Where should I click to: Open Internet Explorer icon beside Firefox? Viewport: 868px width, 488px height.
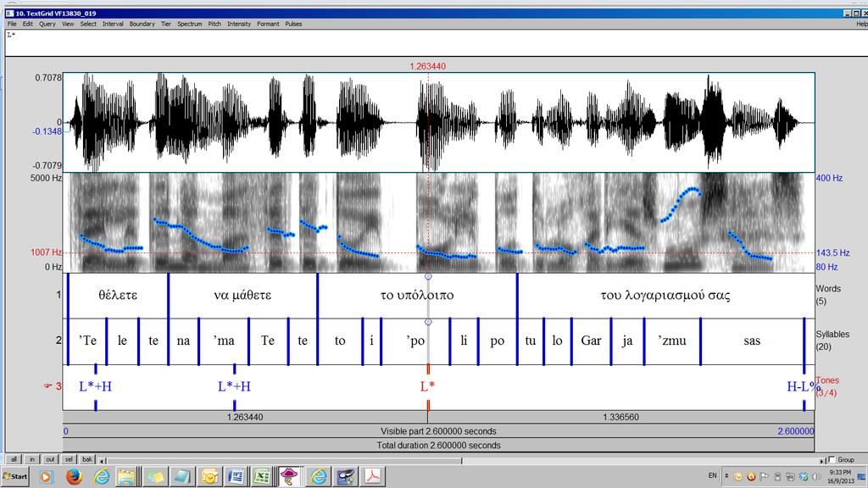coord(102,476)
